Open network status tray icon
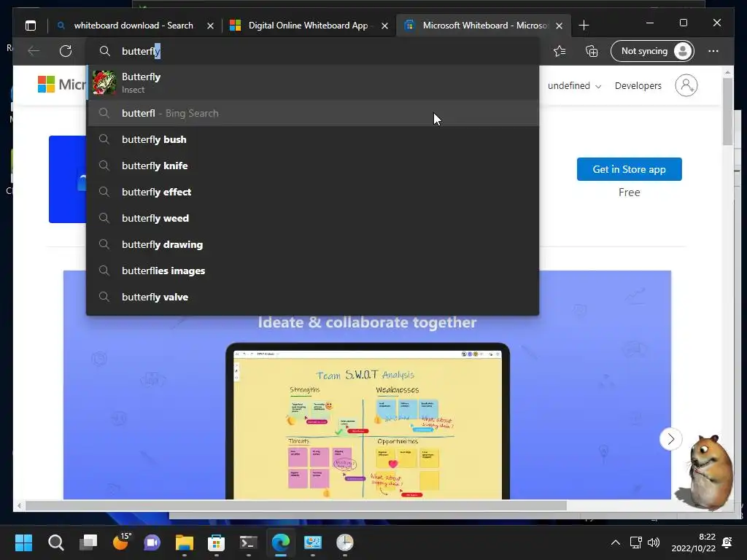The width and height of the screenshot is (747, 560). pos(636,542)
